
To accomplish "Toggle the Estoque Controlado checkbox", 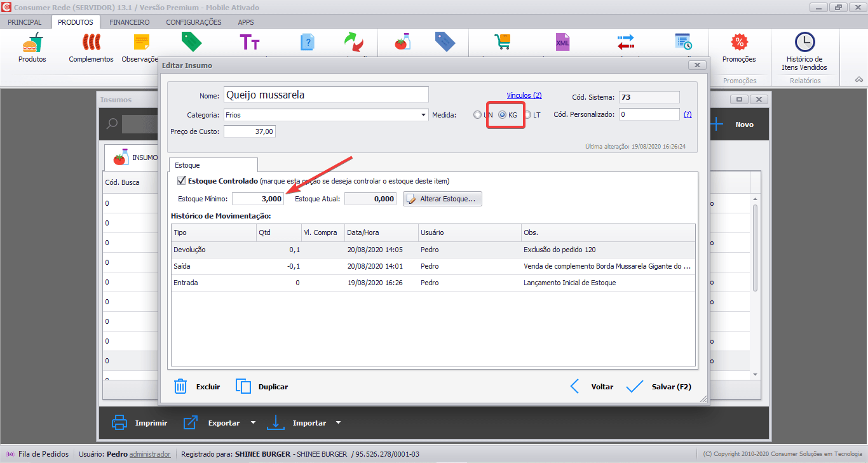I will [182, 180].
